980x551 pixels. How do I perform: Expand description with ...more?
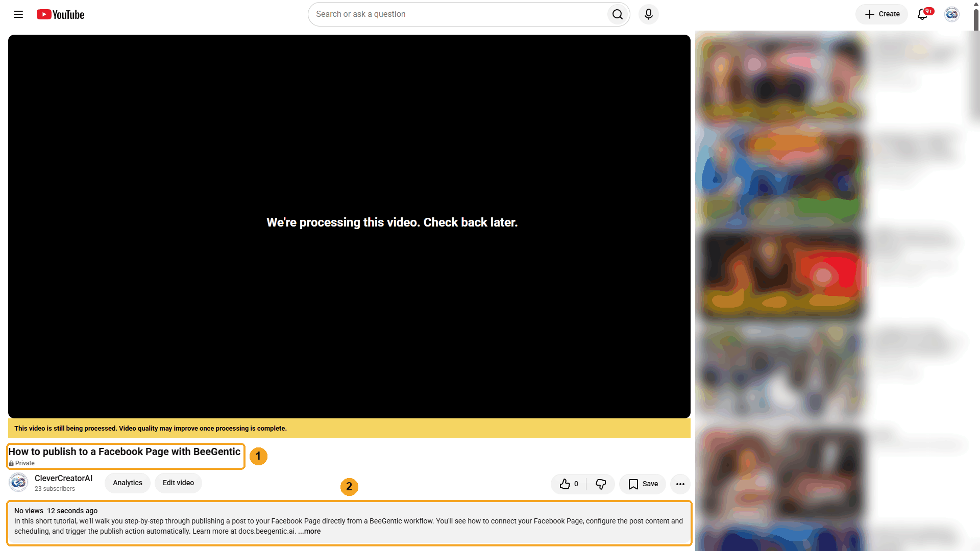[x=309, y=531]
